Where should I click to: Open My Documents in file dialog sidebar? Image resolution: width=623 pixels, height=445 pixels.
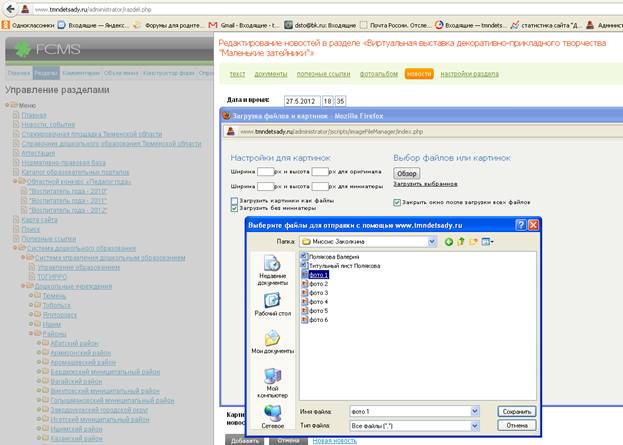273,342
